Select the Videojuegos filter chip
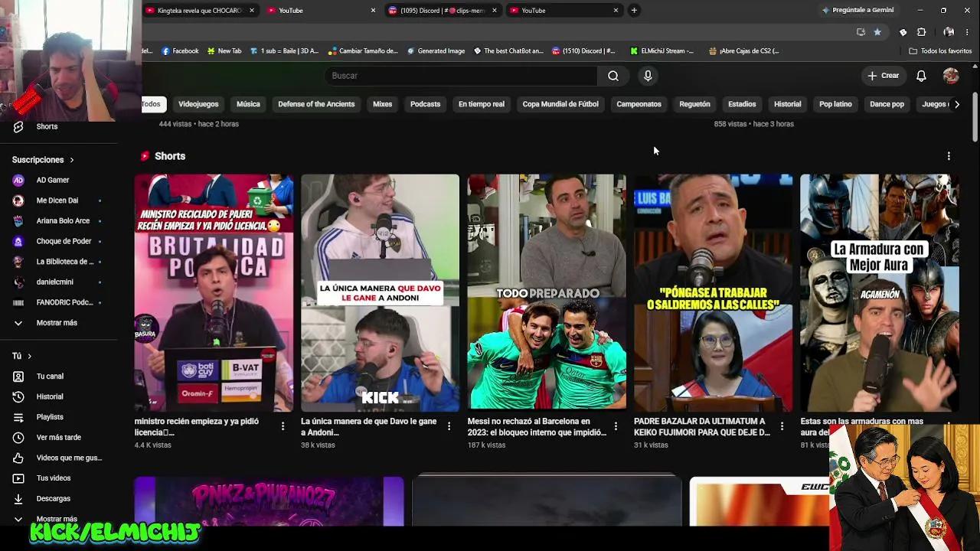 198,104
